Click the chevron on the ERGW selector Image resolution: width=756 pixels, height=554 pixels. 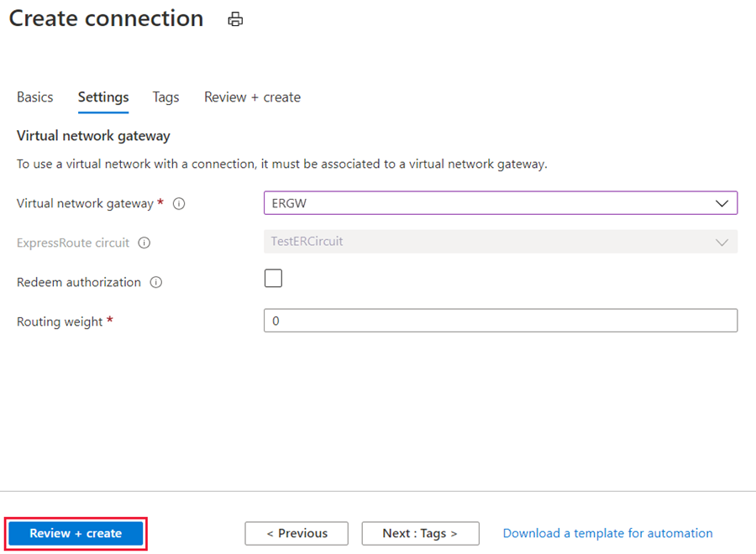click(721, 202)
